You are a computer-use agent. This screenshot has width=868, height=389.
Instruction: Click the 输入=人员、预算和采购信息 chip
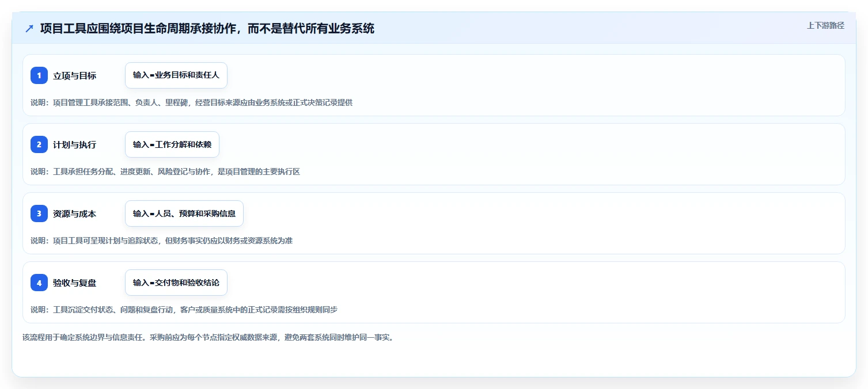click(184, 213)
